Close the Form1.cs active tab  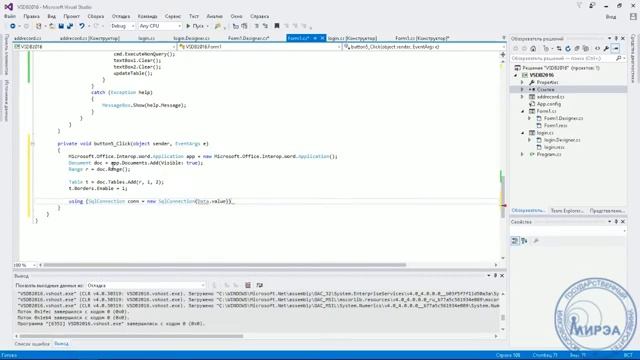coord(322,38)
